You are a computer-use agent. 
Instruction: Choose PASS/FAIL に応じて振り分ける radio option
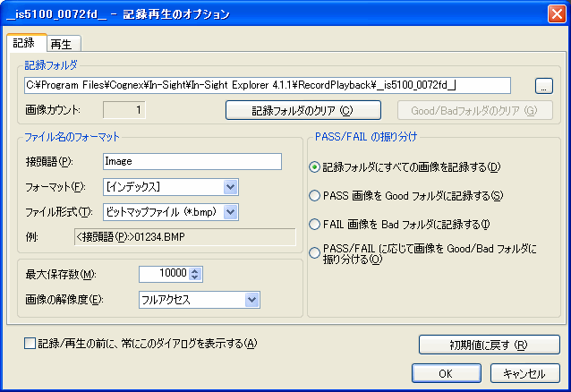click(x=314, y=252)
